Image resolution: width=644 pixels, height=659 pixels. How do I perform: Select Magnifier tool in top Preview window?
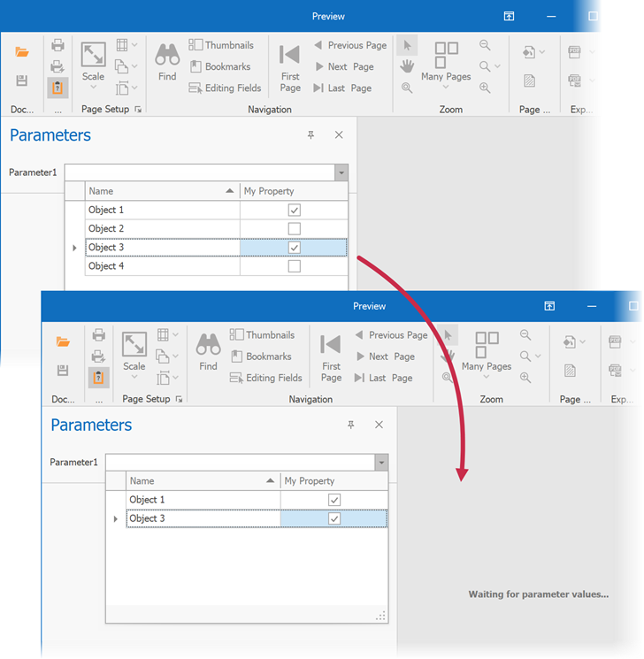(407, 88)
